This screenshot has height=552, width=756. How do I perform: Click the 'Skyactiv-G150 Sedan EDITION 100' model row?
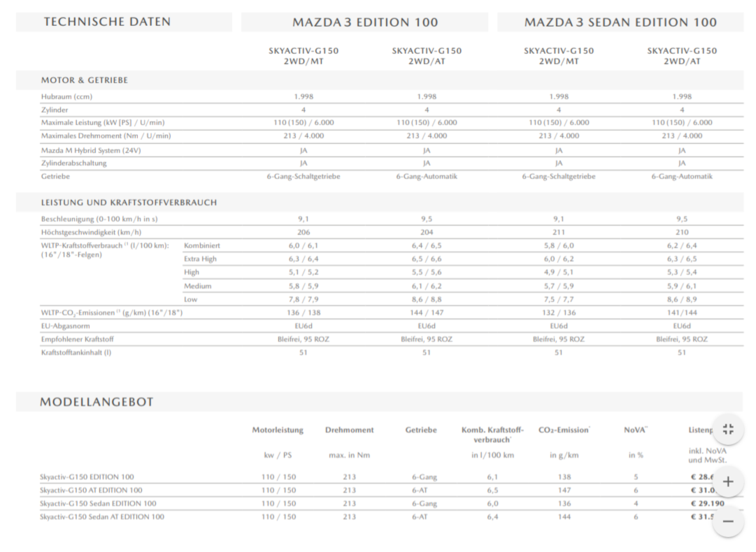pyautogui.click(x=98, y=503)
